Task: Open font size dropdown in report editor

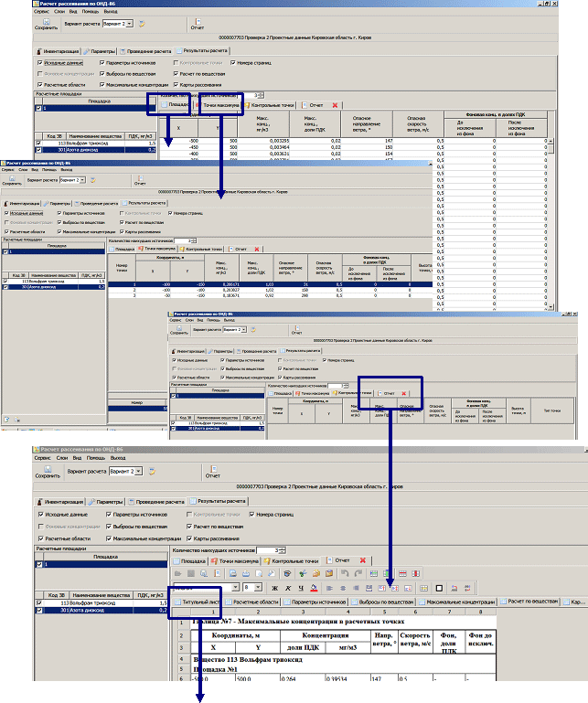Action: point(258,587)
